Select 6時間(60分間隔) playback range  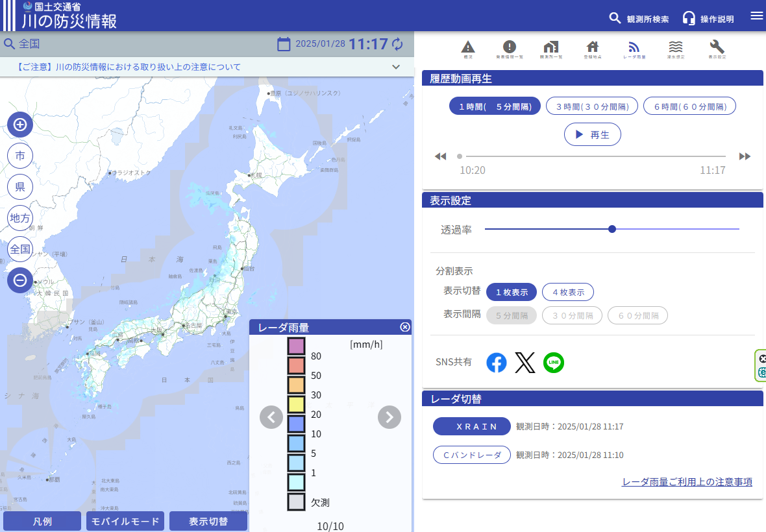689,106
